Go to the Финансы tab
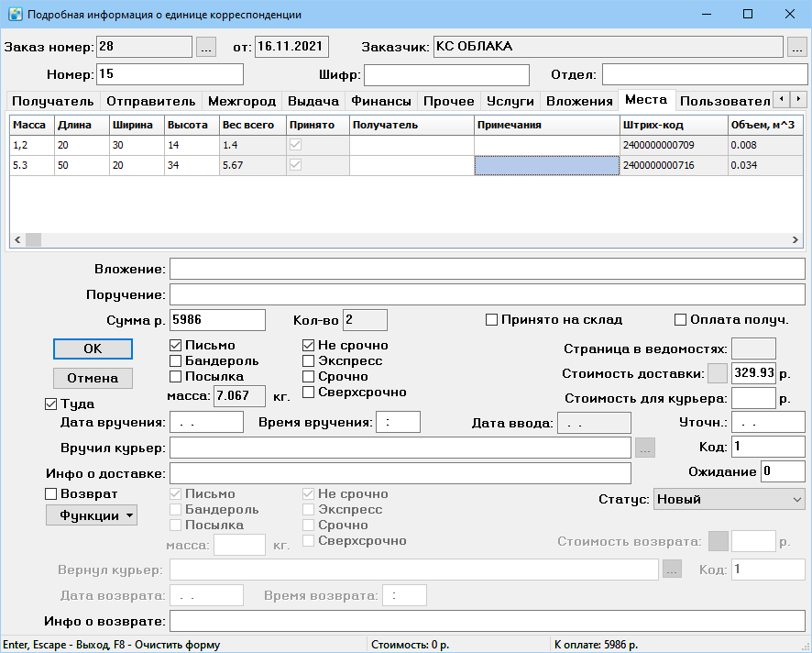The image size is (812, 653). (381, 101)
